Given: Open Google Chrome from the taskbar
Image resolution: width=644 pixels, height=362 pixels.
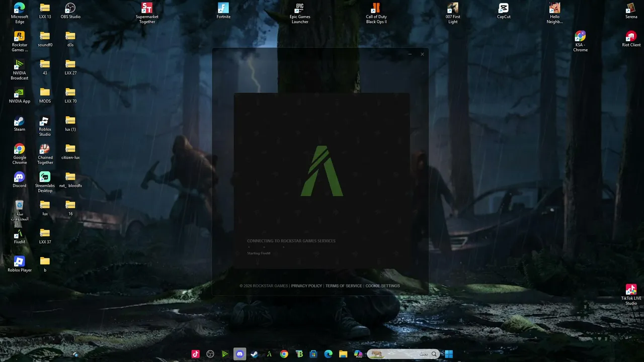Looking at the screenshot, I should 284,354.
